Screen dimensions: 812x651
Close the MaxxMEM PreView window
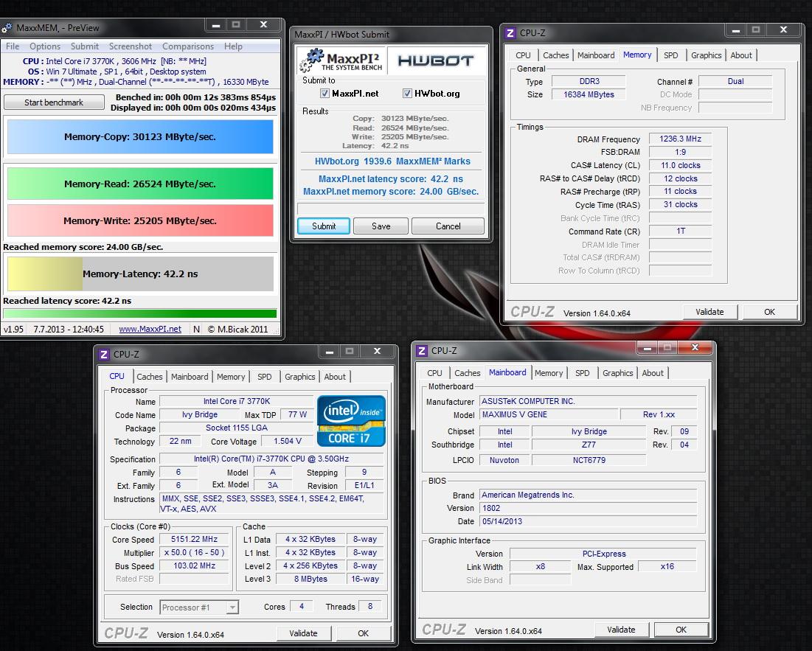263,25
